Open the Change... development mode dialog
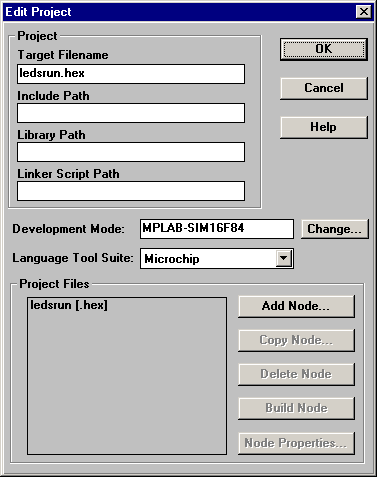377x477 pixels. pyautogui.click(x=335, y=229)
